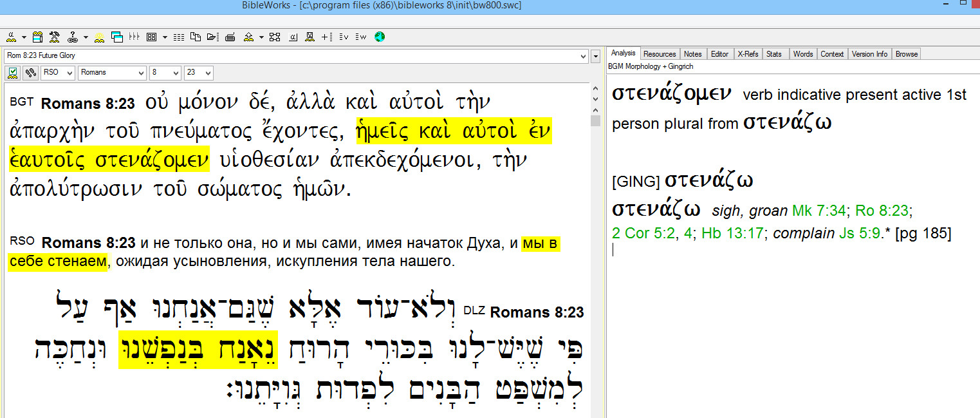Switch to the Editor tab
980x418 pixels.
[719, 54]
